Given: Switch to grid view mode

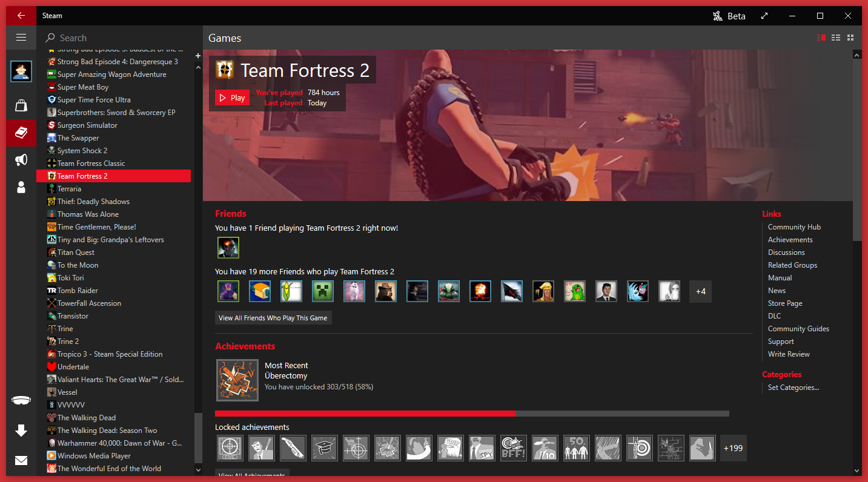Looking at the screenshot, I should (850, 38).
